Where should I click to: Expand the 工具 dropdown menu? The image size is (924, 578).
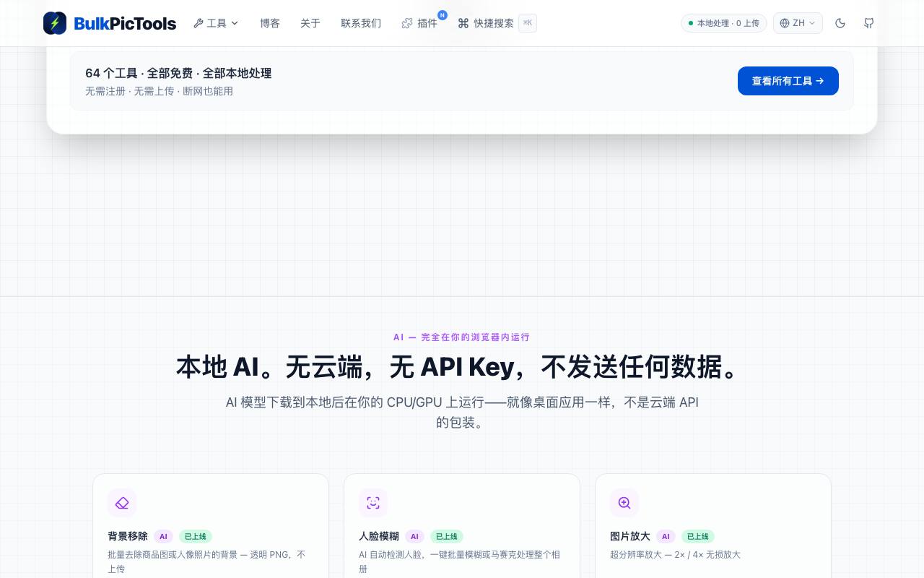pos(216,23)
